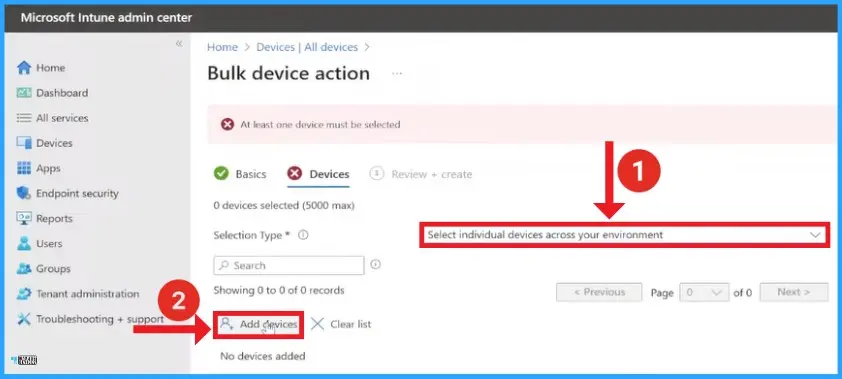Click the Home icon in sidebar
This screenshot has width=842, height=379.
coord(24,68)
